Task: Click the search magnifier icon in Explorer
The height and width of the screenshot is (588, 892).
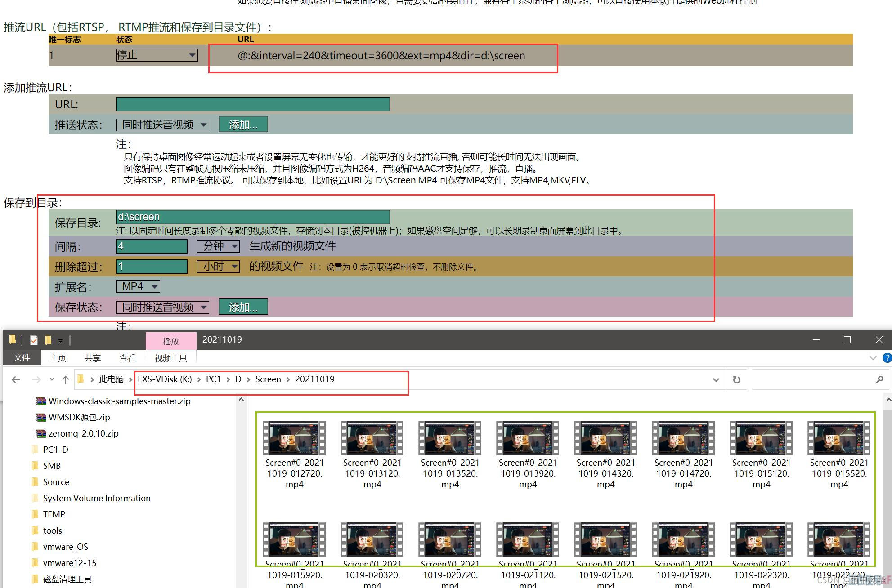Action: coord(879,380)
